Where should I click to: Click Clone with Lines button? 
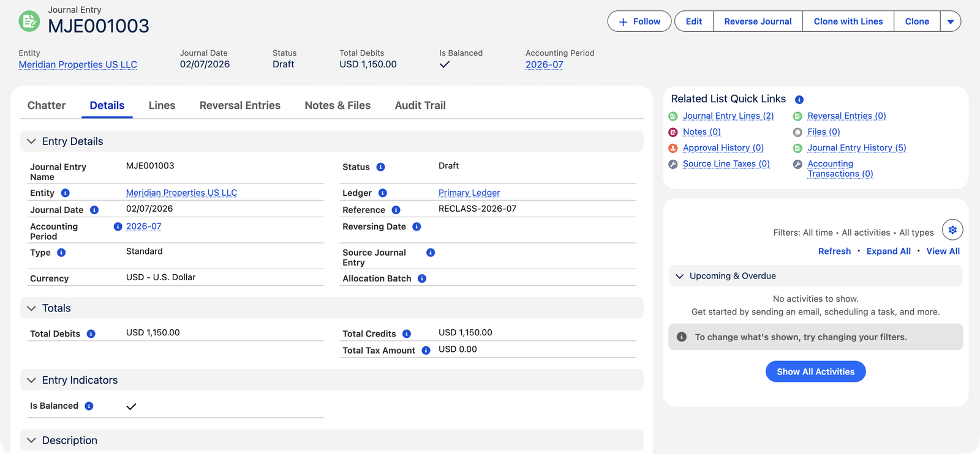click(848, 21)
